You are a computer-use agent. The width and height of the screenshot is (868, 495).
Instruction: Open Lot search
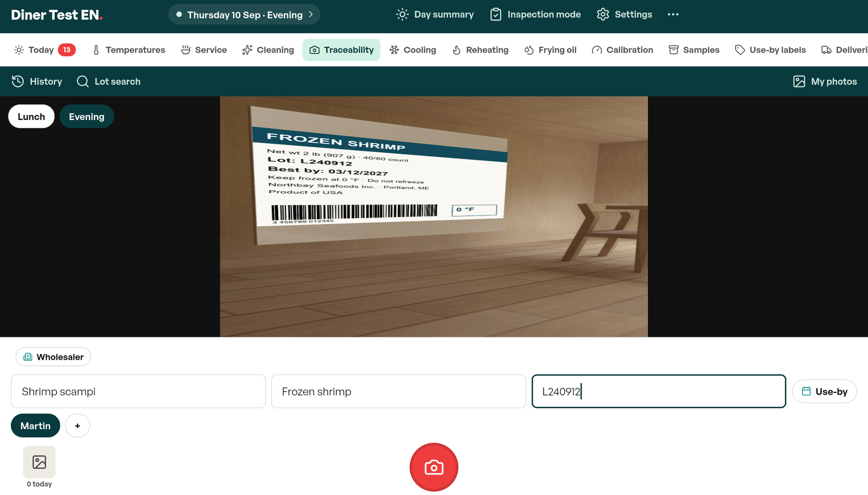pos(108,81)
